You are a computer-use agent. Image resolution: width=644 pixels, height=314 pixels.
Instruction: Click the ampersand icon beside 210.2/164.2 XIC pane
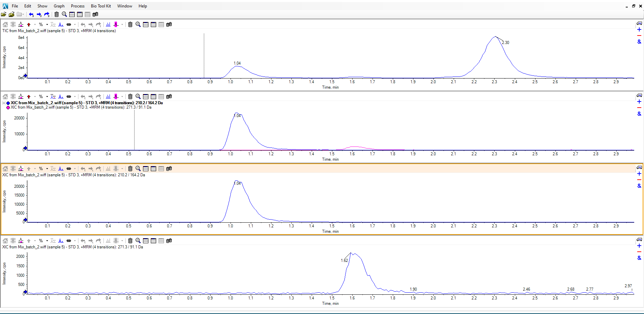(639, 186)
